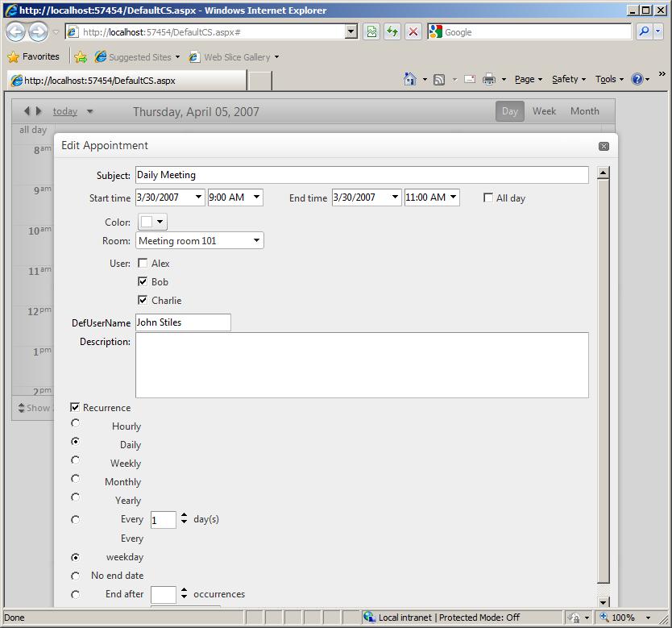The width and height of the screenshot is (672, 628).
Task: Switch scheduler to Month view
Action: pyautogui.click(x=584, y=111)
